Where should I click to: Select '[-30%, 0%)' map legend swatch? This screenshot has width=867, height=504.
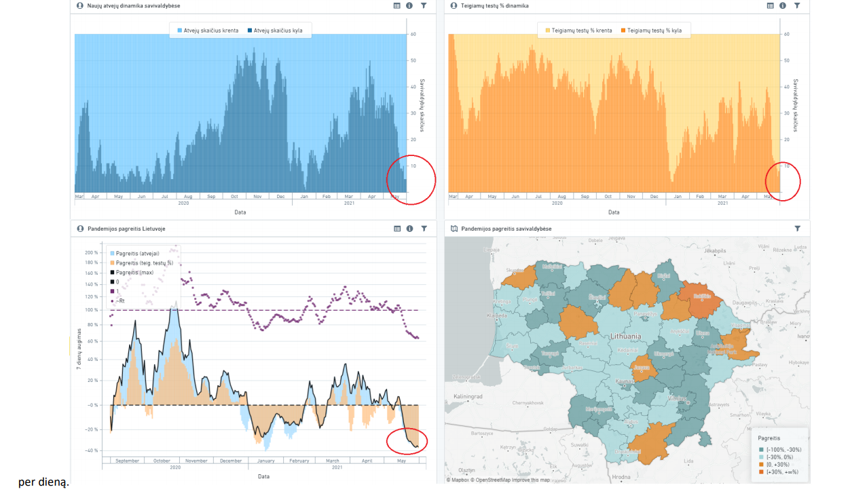point(761,457)
